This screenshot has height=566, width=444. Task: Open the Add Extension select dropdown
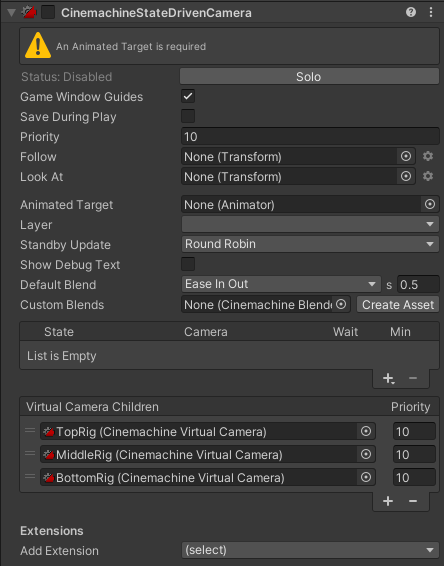click(310, 550)
